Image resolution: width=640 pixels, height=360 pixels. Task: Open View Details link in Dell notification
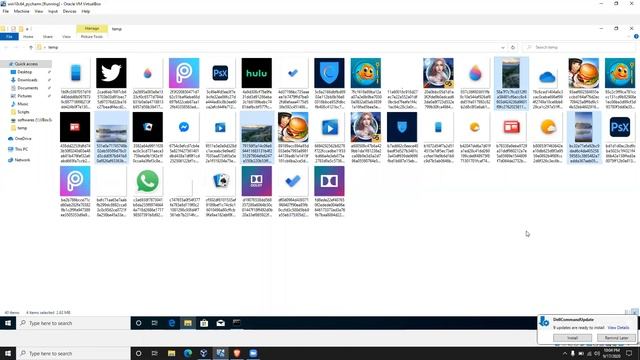(618, 328)
